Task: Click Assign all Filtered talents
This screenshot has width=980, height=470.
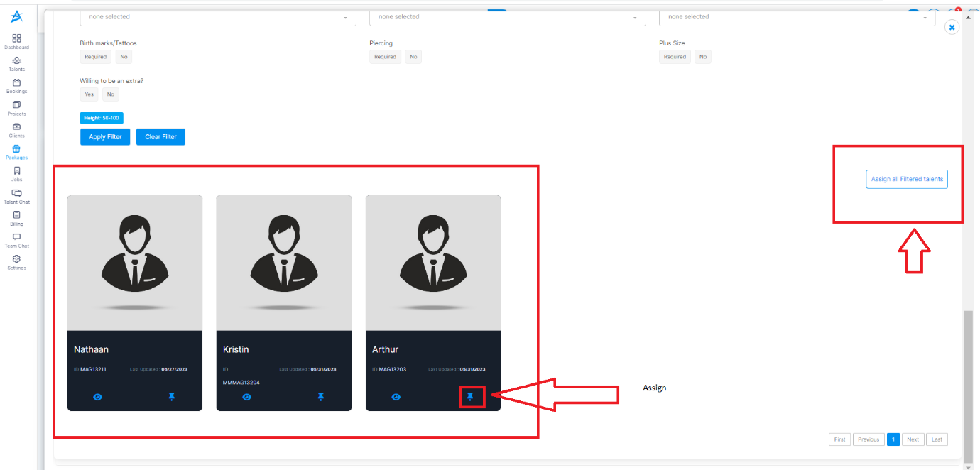Action: pyautogui.click(x=907, y=179)
